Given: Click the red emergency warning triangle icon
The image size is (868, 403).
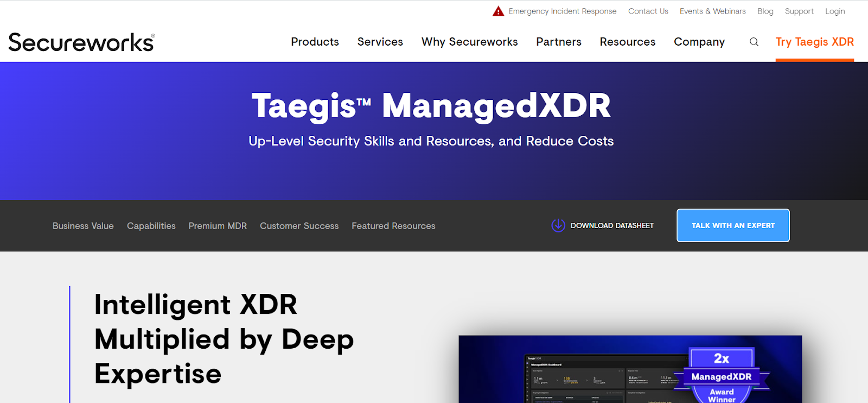Looking at the screenshot, I should click(x=498, y=11).
